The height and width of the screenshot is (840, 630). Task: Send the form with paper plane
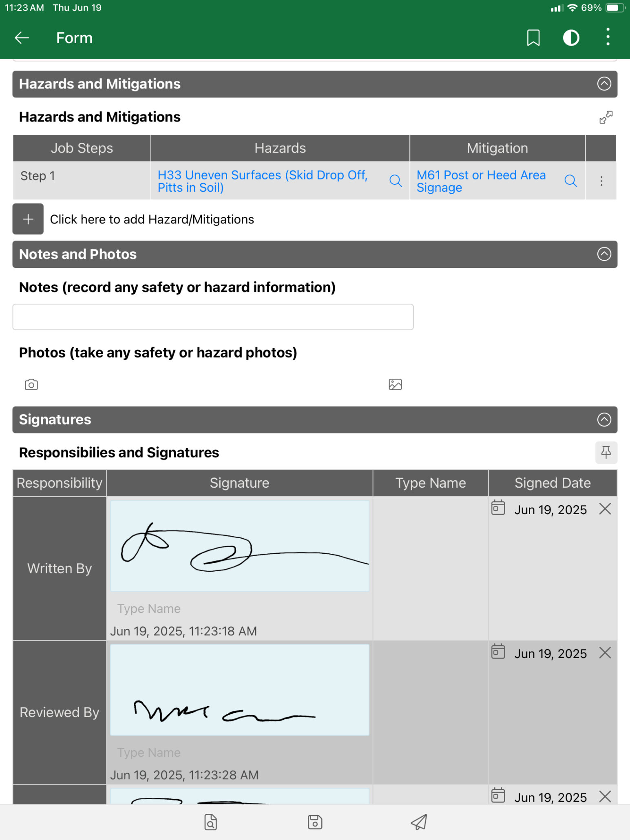[419, 822]
